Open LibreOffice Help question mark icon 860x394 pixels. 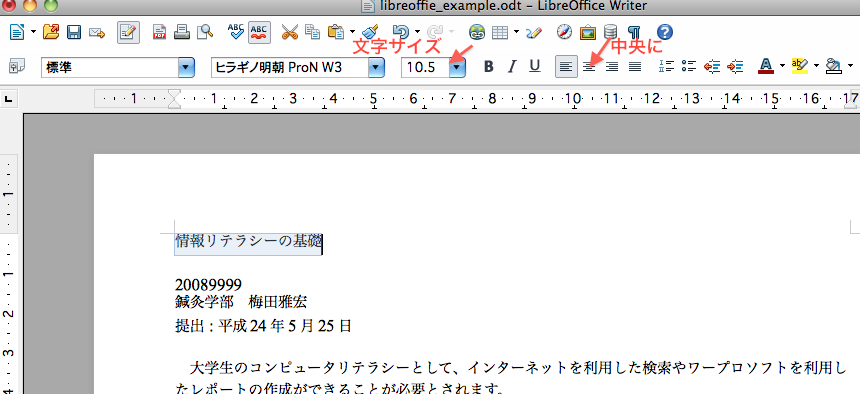665,32
